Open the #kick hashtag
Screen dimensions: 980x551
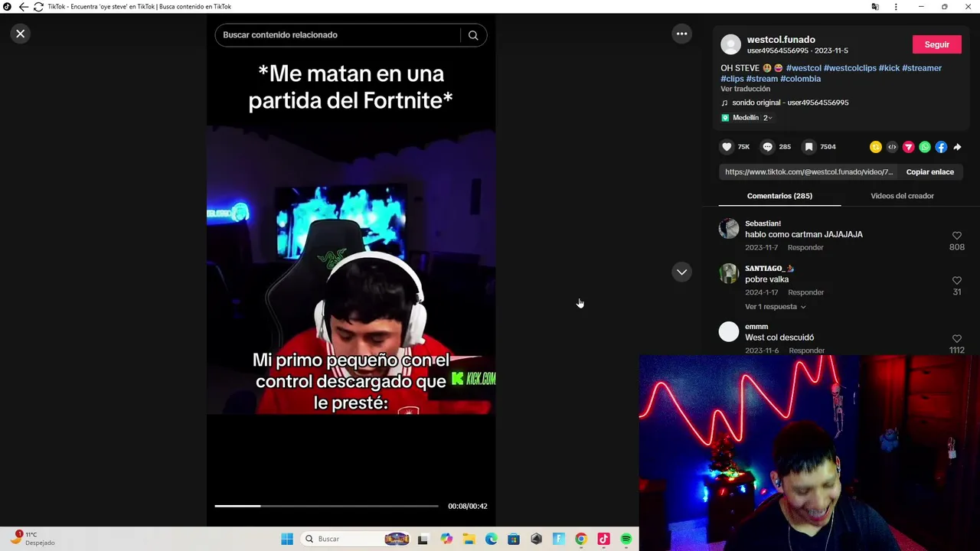point(889,68)
